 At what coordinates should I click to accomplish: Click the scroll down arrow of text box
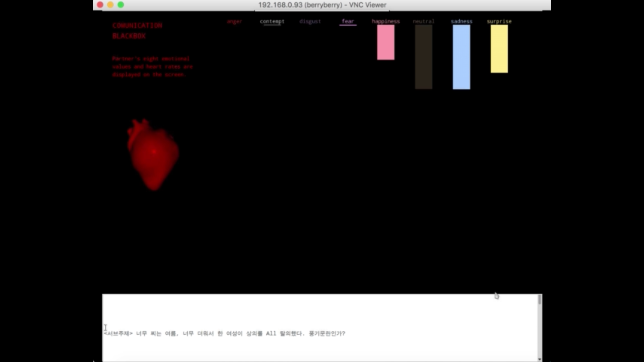tap(540, 359)
